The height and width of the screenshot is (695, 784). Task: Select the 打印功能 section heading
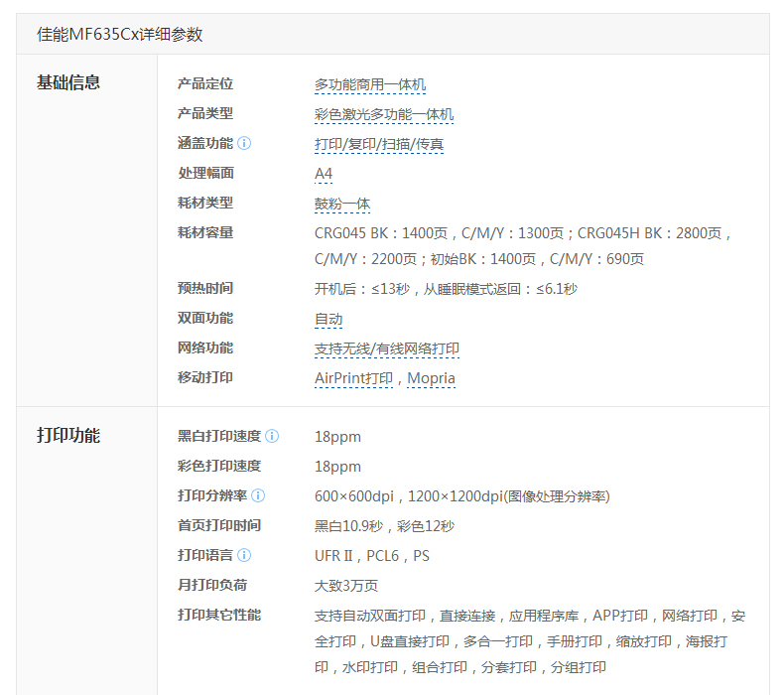point(68,436)
